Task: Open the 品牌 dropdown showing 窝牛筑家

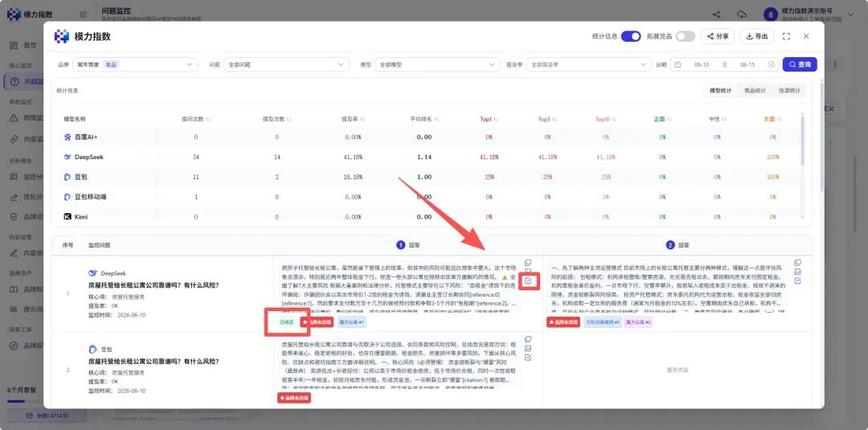Action: 135,65
